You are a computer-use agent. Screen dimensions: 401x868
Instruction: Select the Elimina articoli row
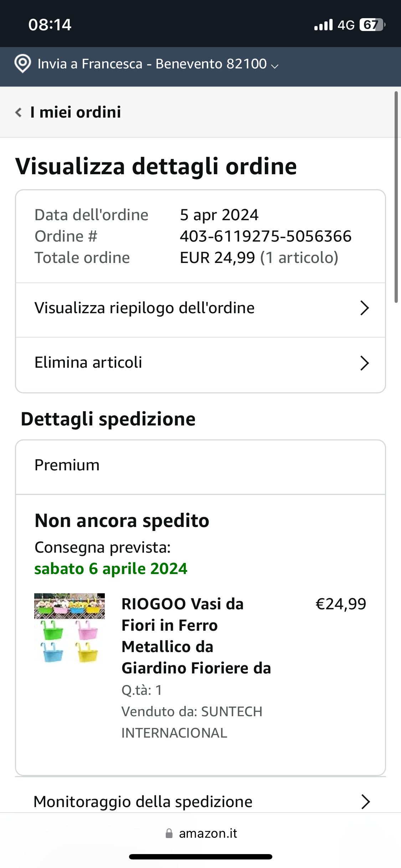tap(88, 363)
